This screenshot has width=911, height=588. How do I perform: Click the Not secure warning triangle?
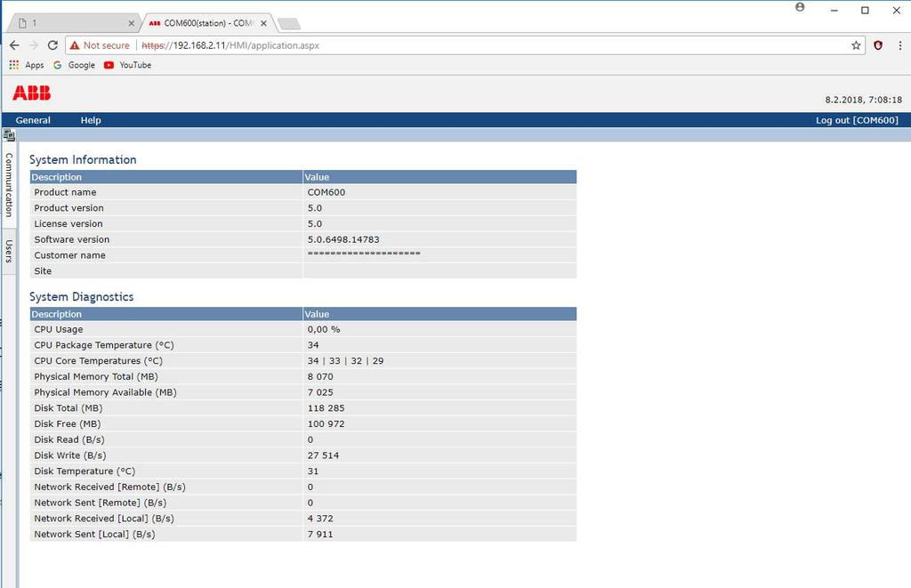75,45
